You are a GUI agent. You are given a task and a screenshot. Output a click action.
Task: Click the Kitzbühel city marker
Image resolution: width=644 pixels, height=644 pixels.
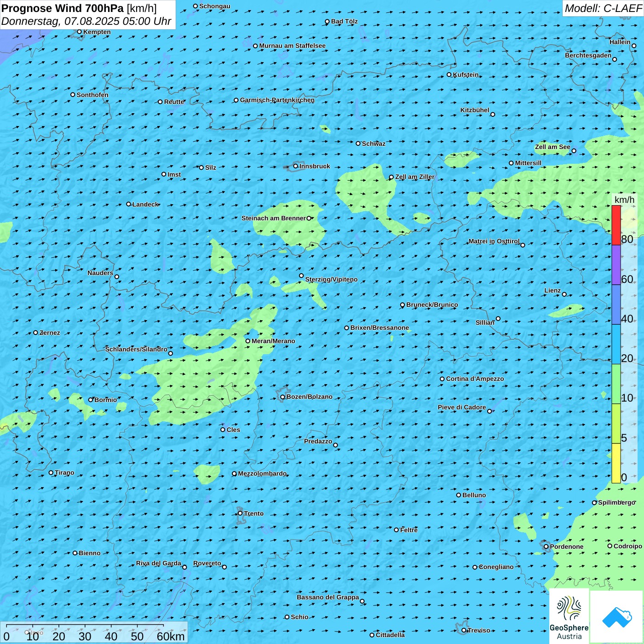coord(493,115)
